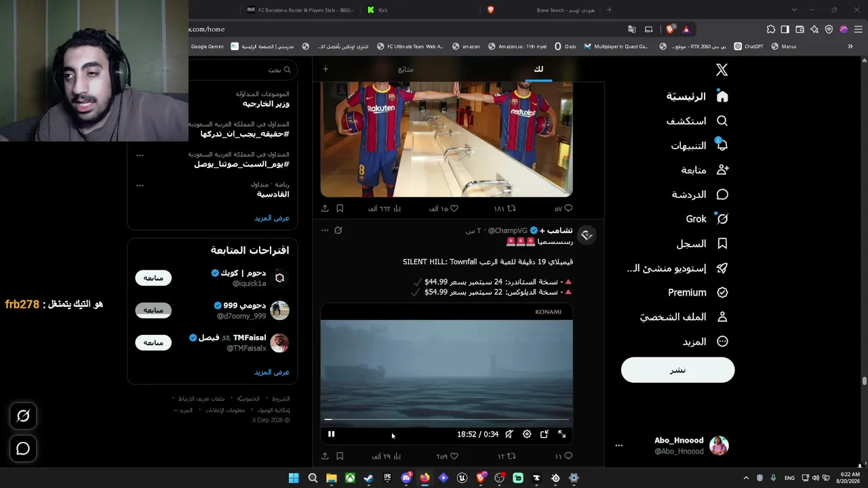Open الملف الشخصي profile icon
The width and height of the screenshot is (868, 488).
coord(722,317)
